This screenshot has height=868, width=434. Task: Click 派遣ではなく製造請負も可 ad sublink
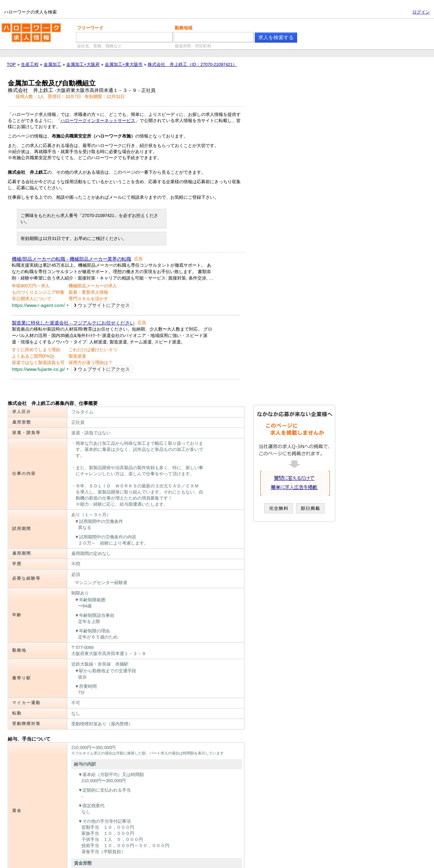(x=38, y=363)
